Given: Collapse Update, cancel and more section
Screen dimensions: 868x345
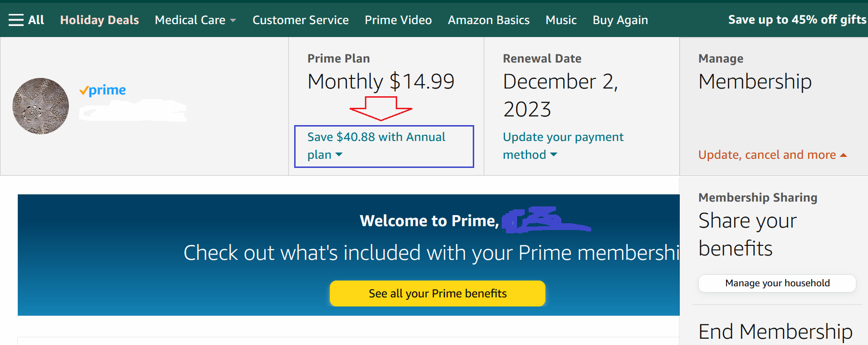Looking at the screenshot, I should tap(772, 155).
